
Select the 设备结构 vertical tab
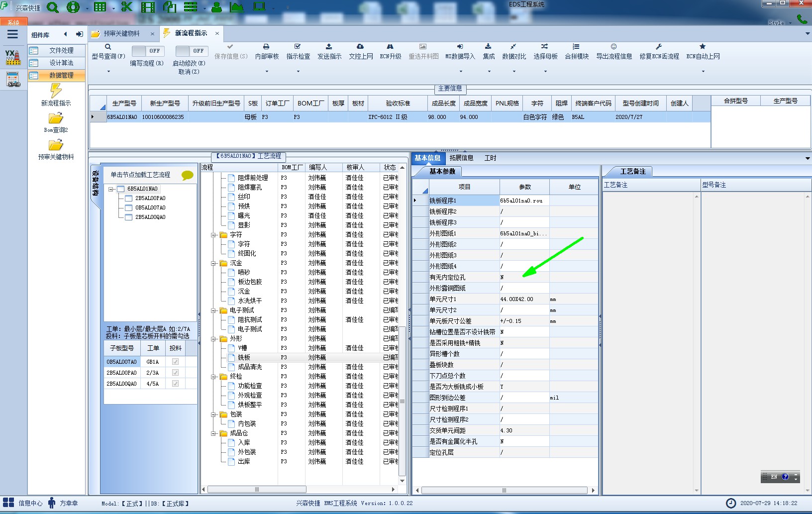(95, 184)
